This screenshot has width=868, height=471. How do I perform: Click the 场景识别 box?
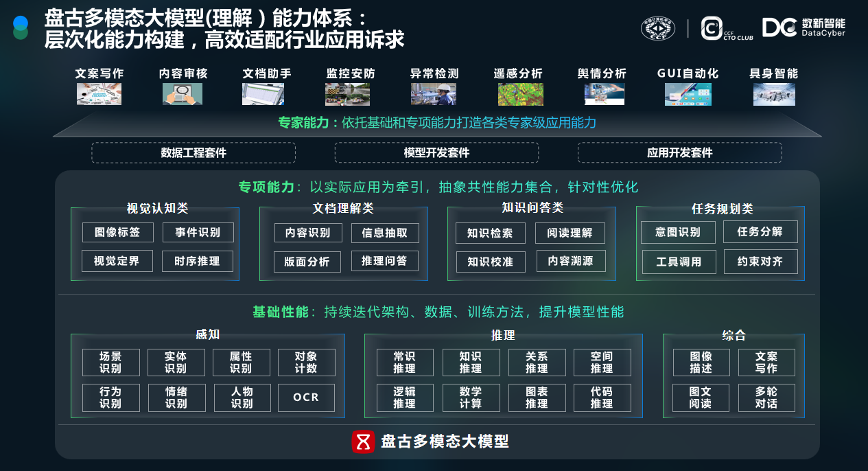pos(110,363)
